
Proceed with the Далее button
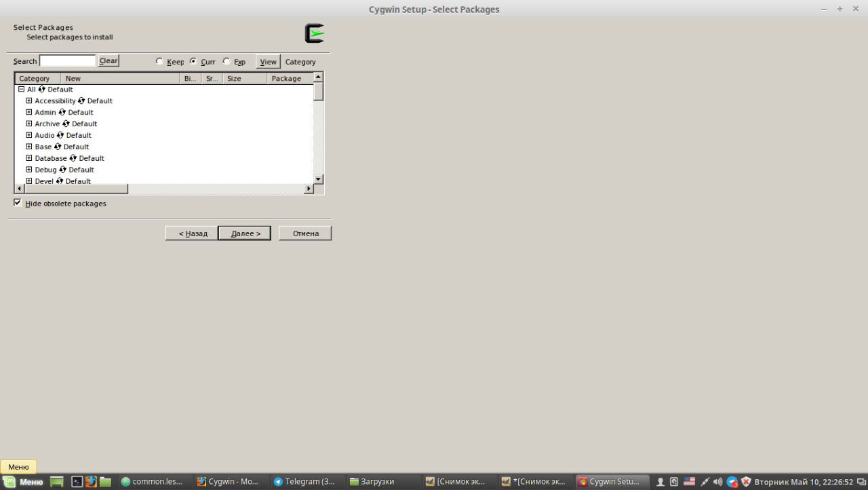[245, 233]
